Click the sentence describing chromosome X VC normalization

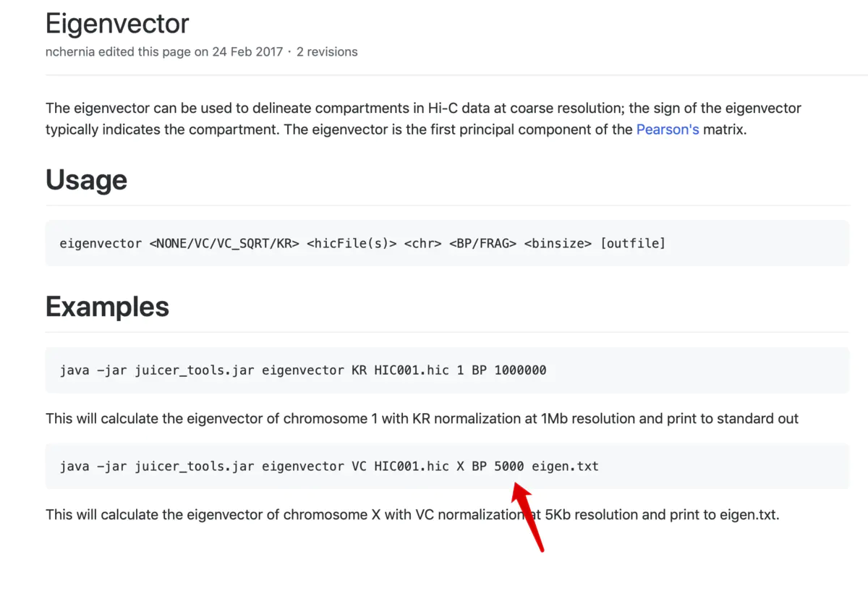[x=412, y=515]
